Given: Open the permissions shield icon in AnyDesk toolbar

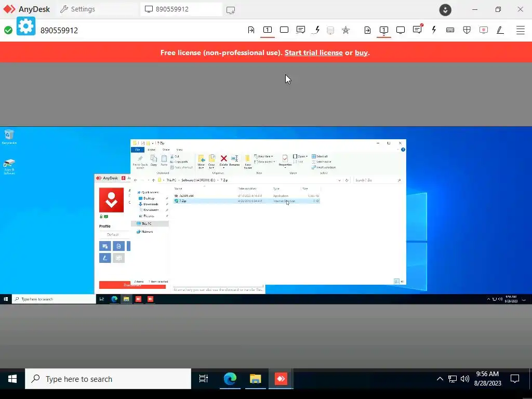Looking at the screenshot, I should pos(467,30).
